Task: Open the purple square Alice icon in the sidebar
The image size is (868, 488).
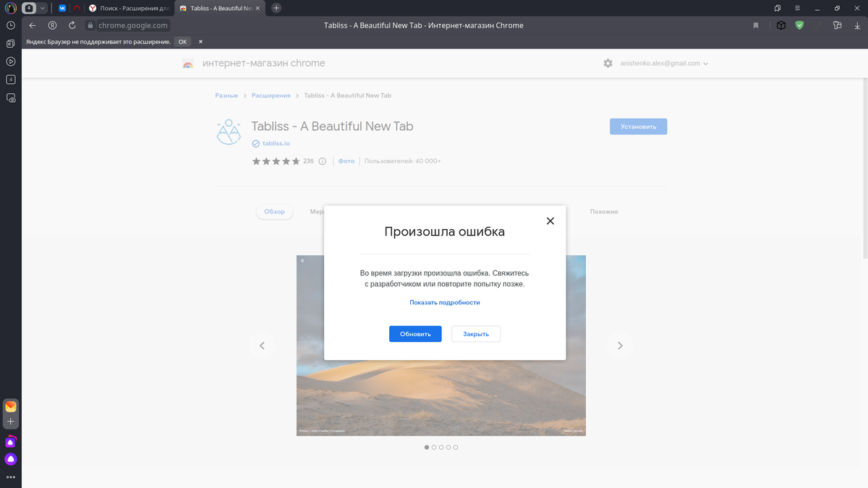Action: coord(10,442)
